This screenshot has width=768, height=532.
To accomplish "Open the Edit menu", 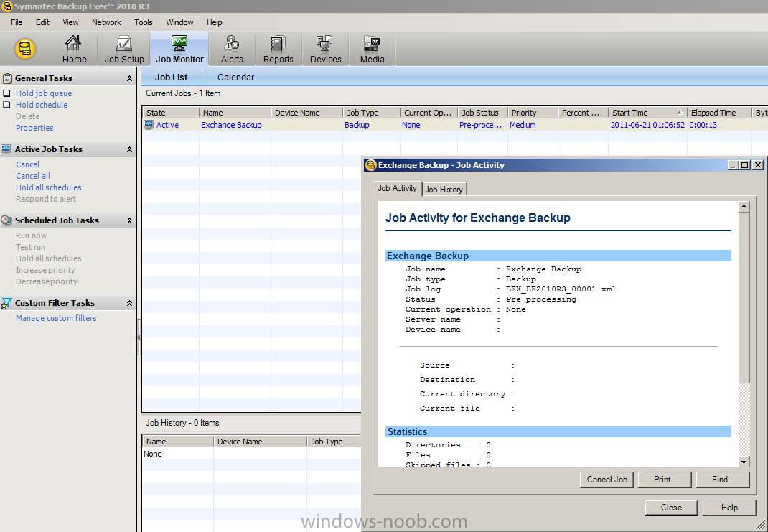I will point(42,22).
